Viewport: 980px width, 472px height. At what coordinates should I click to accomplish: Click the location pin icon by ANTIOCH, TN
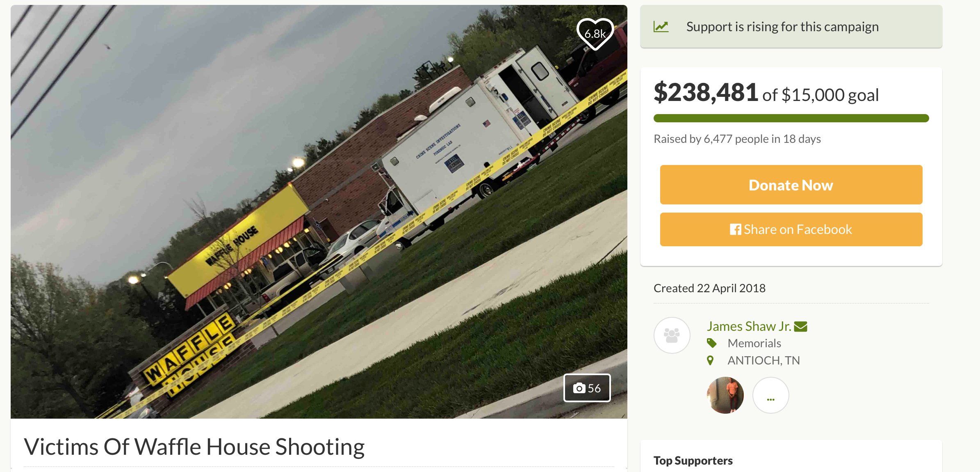point(710,360)
